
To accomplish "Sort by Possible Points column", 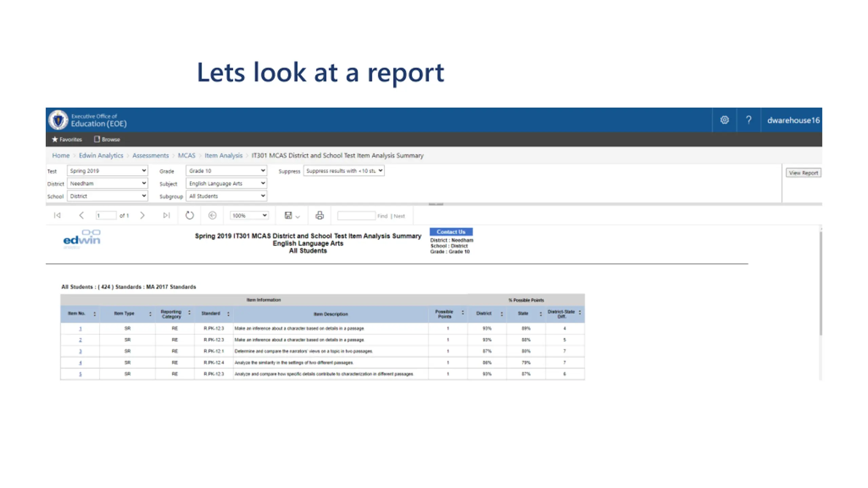I will tap(462, 312).
